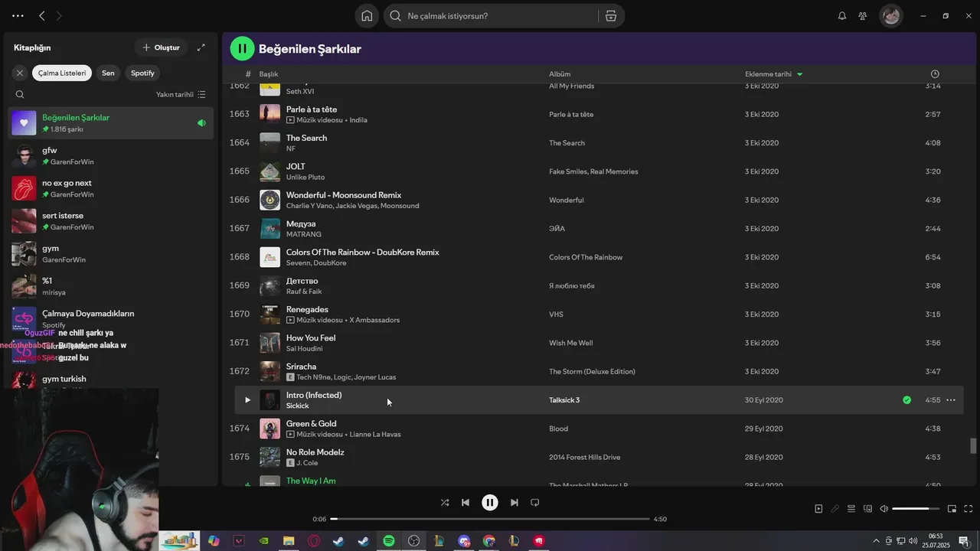
Task: Toggle repeat in the player bar
Action: (x=535, y=503)
